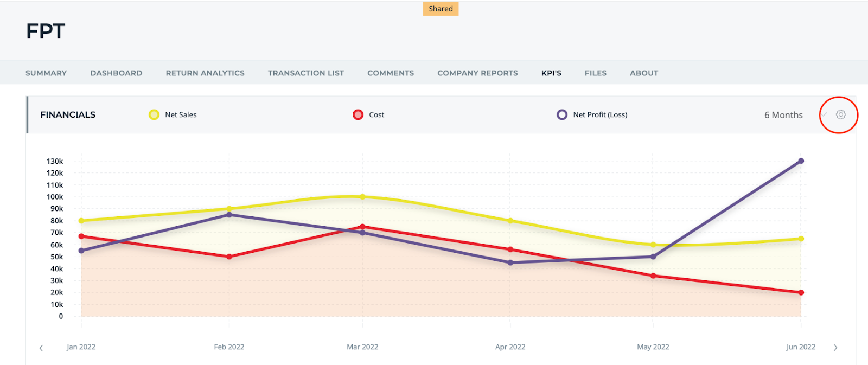Select the Net Sales data point for Apr 2022
The height and width of the screenshot is (365, 868).
(510, 221)
